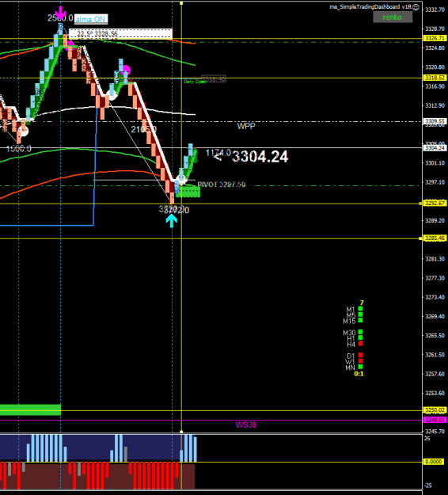Click the large 3304.24 price text
Viewport: 448px width, 495px height.
click(260, 157)
